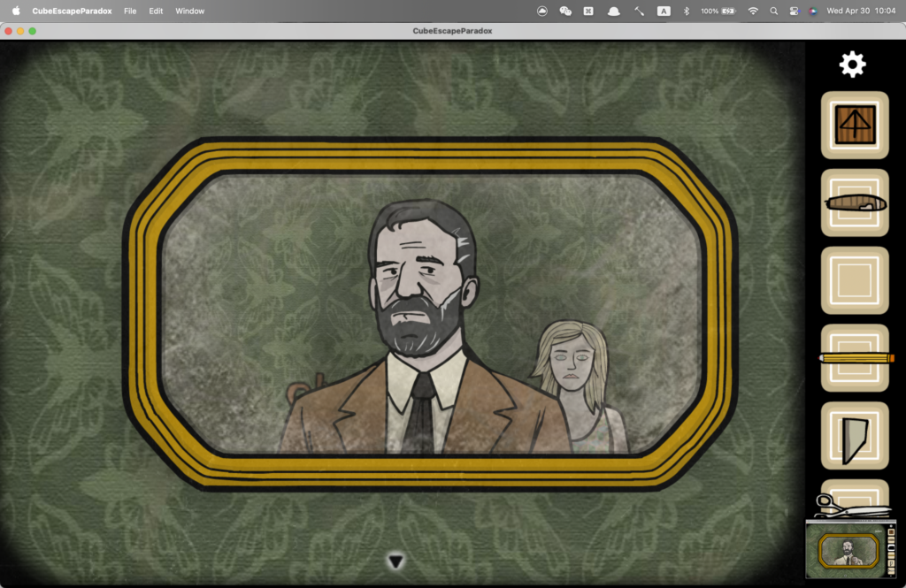The height and width of the screenshot is (588, 906).
Task: Click the date and time display
Action: 861,11
